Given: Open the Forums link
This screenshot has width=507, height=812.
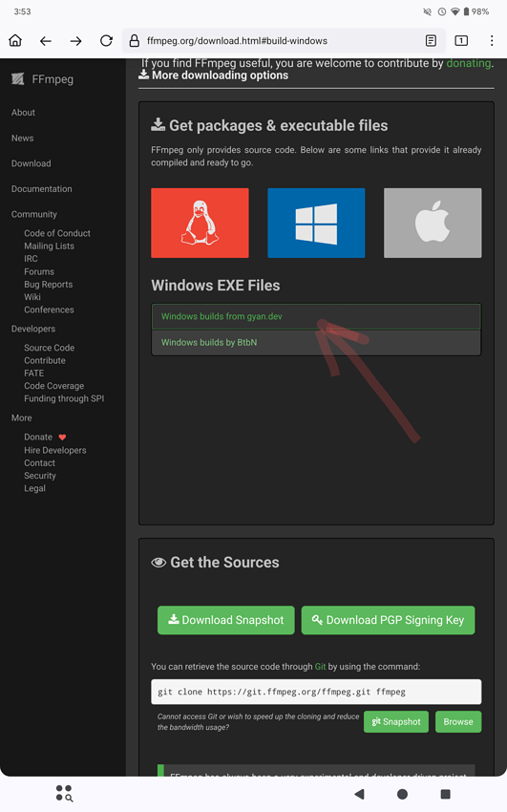Looking at the screenshot, I should pyautogui.click(x=39, y=272).
